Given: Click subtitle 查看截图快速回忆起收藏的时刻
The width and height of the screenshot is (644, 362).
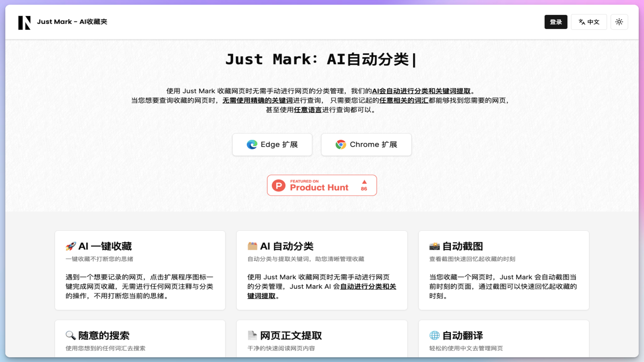Looking at the screenshot, I should point(472,259).
